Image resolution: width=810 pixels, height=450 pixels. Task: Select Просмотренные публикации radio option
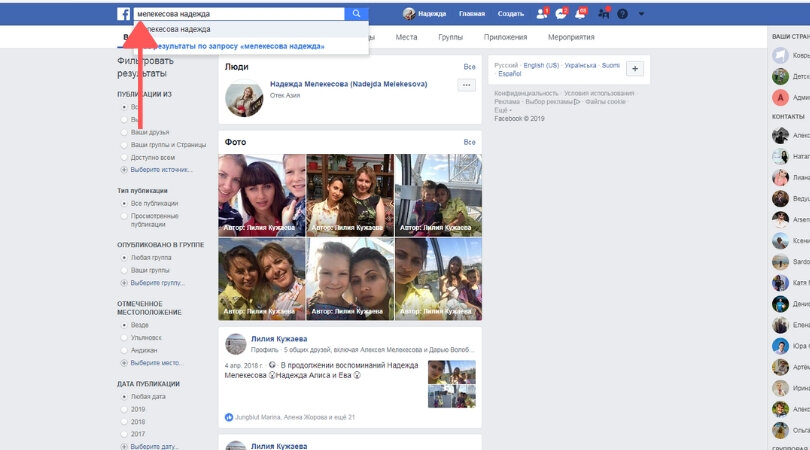click(x=124, y=216)
